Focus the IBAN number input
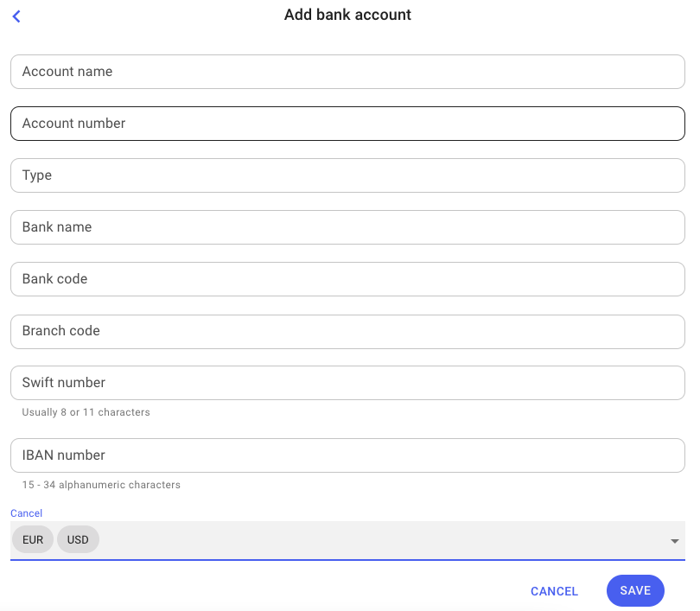Image resolution: width=700 pixels, height=611 pixels. click(x=347, y=455)
